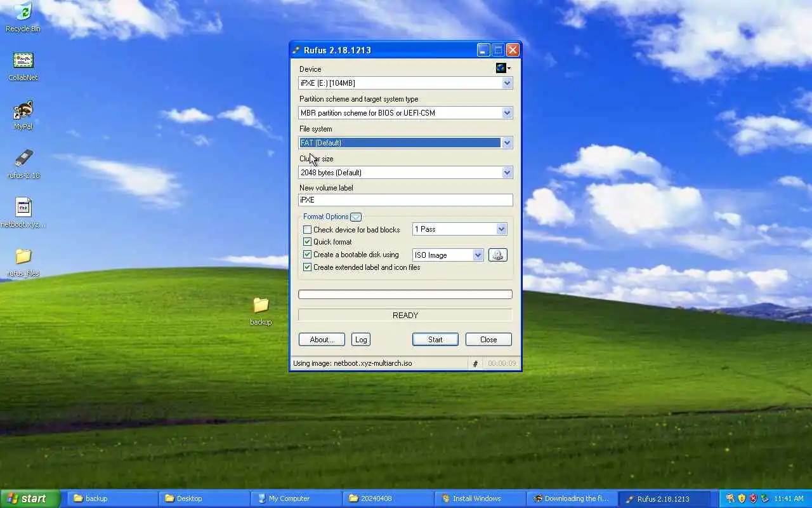This screenshot has height=508, width=812.
Task: Open the Cluster size dropdown
Action: click(507, 173)
